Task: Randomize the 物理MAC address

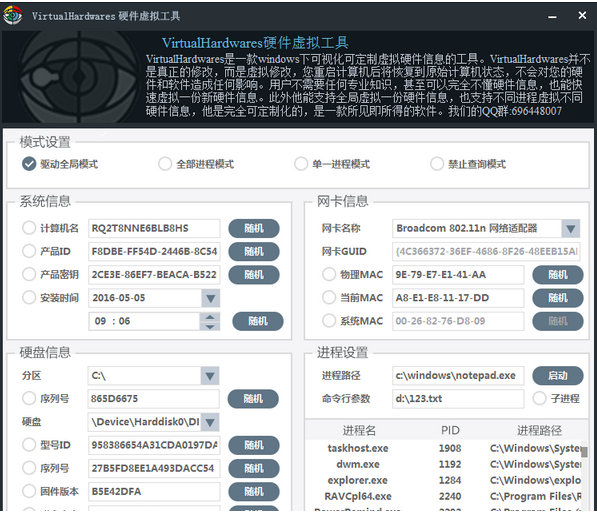Action: point(558,275)
